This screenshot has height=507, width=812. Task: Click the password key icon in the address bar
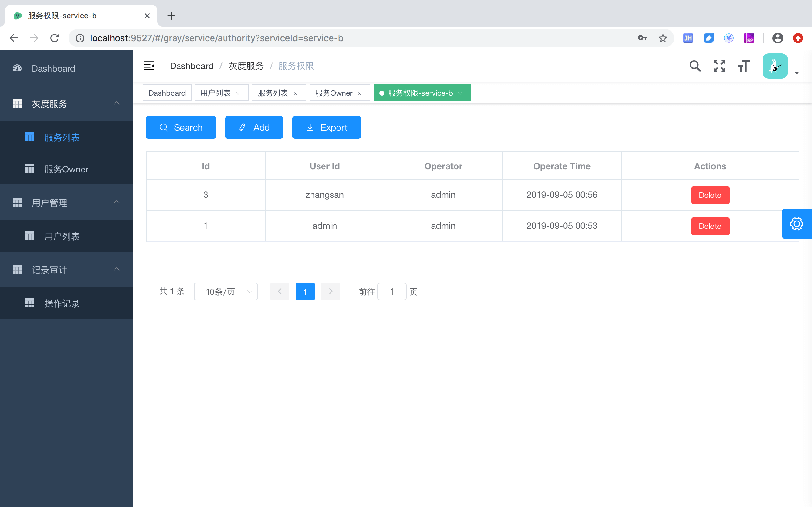coord(642,38)
